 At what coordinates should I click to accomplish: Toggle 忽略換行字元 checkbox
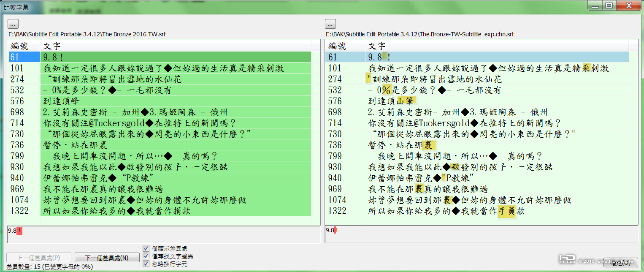click(x=146, y=264)
